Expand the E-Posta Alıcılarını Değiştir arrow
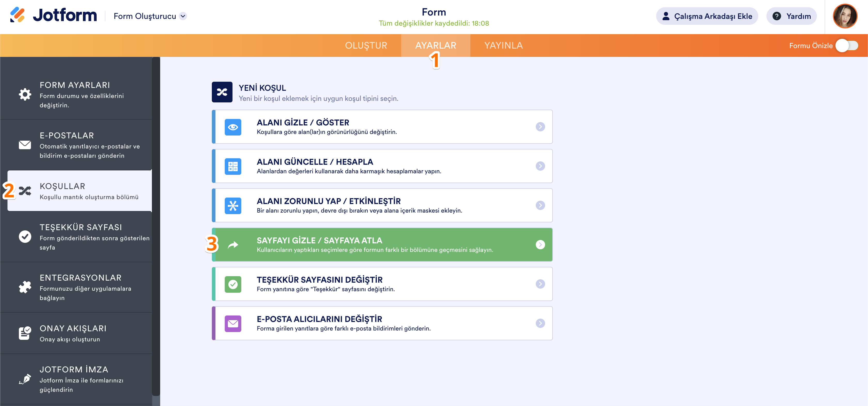Screen dimensions: 868x406 click(540, 324)
